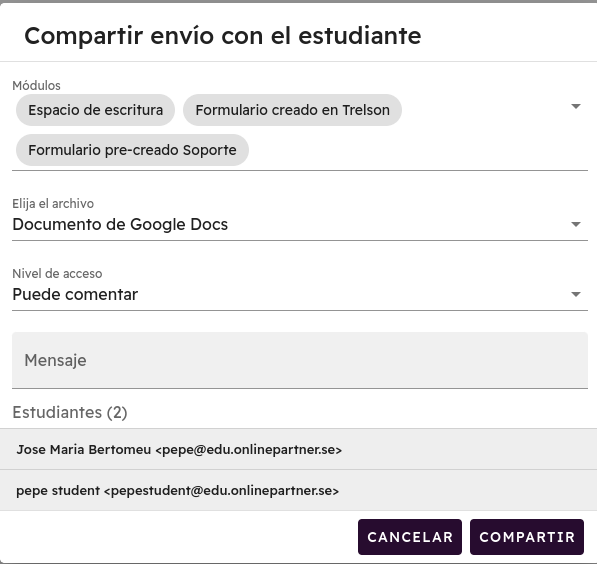Click the Estudiantes (2) heading
Screen dimensions: 597x564
[x=70, y=412]
